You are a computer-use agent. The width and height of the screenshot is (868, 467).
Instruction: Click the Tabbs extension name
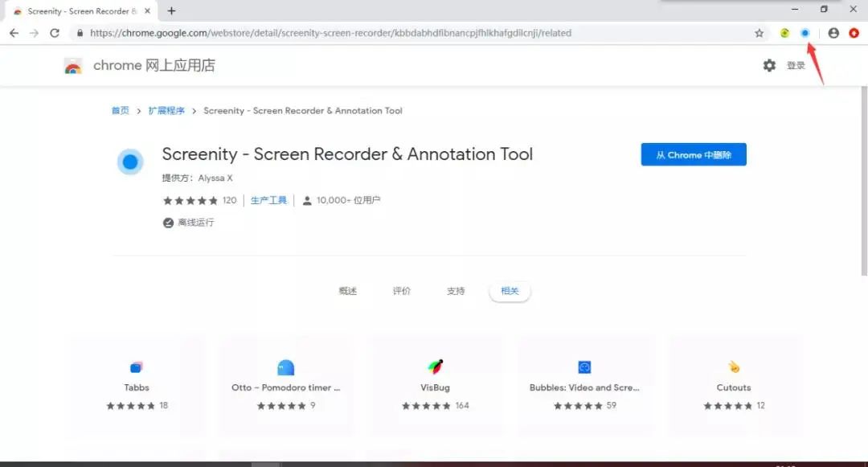(136, 387)
